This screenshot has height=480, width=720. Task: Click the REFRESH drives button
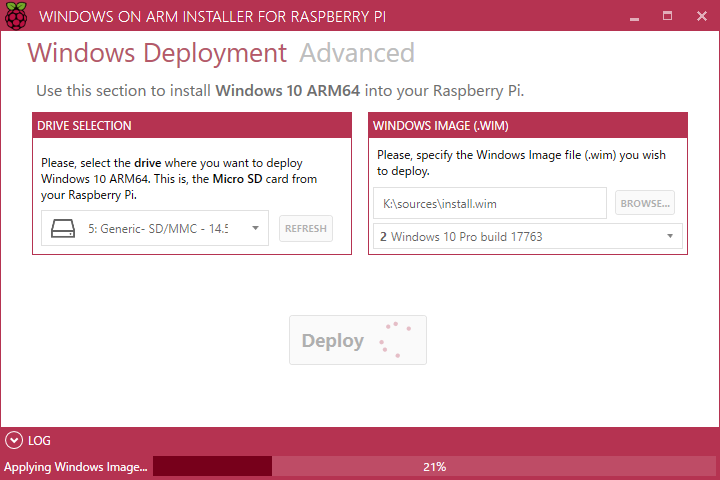[x=306, y=228]
